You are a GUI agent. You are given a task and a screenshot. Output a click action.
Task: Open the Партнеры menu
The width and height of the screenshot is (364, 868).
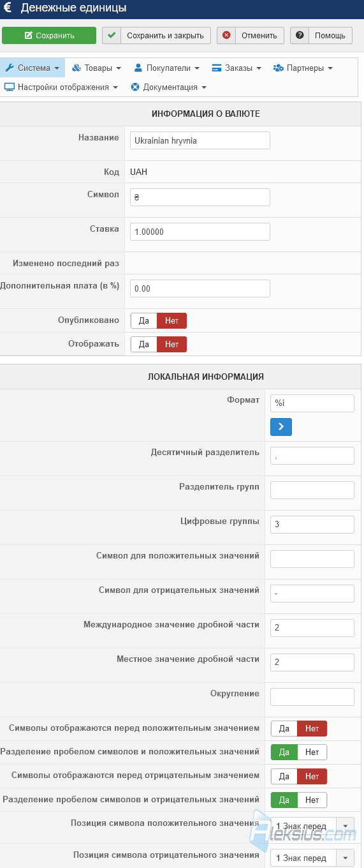click(303, 68)
